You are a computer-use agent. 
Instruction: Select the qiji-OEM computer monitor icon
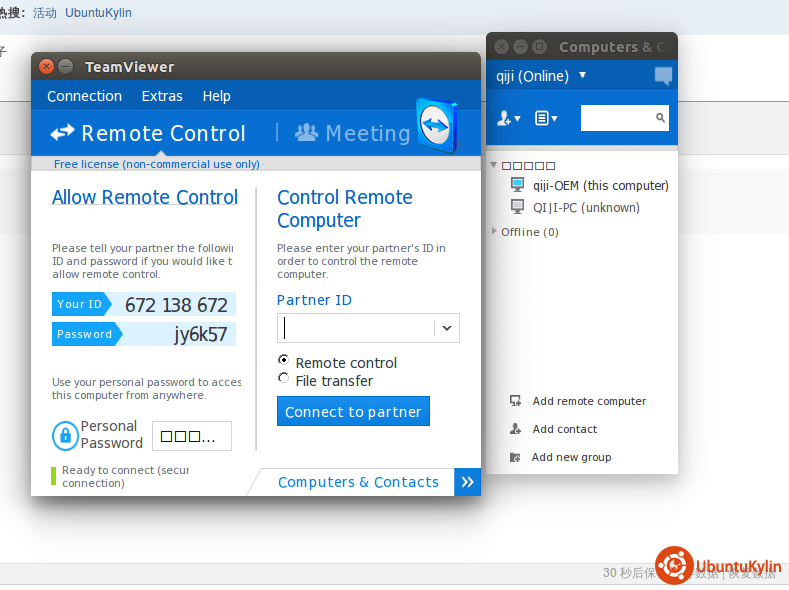517,185
